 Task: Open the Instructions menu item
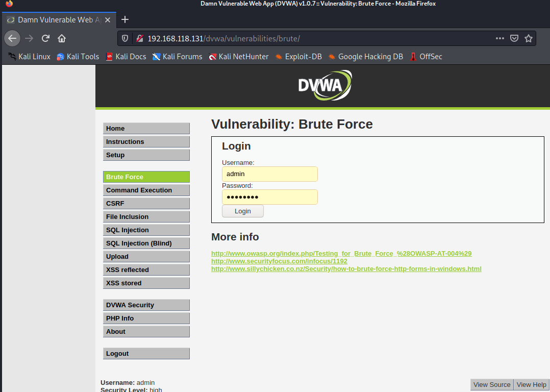146,142
